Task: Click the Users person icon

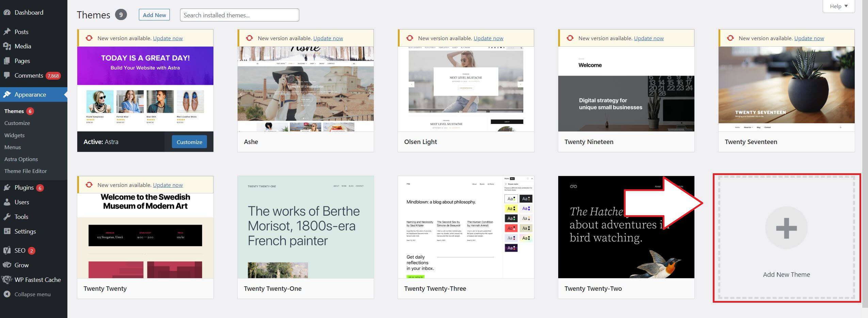Action: (7, 202)
